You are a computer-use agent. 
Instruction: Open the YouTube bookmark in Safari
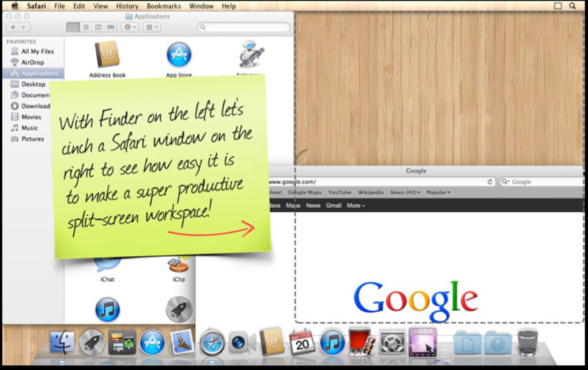[x=340, y=192]
